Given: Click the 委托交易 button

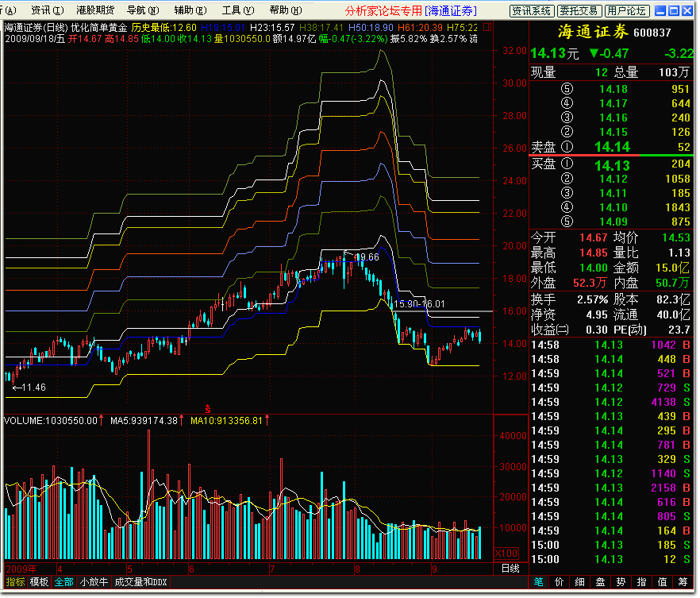Looking at the screenshot, I should point(579,11).
